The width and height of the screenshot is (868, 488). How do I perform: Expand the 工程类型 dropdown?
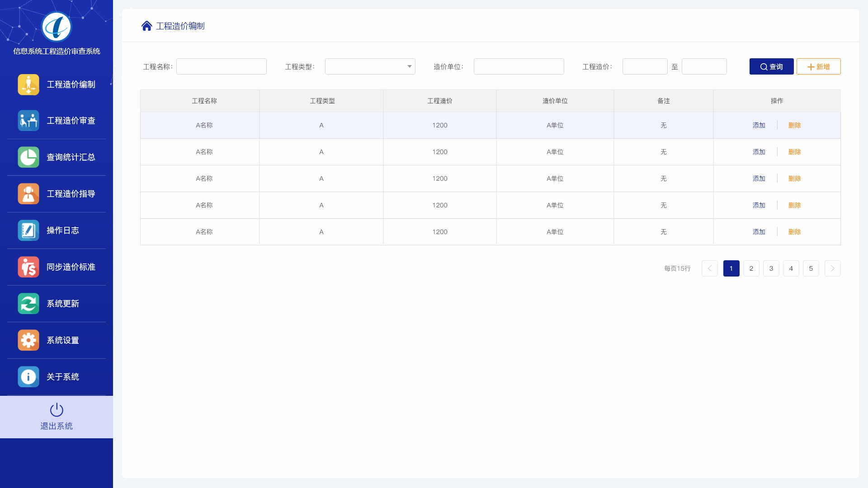click(x=370, y=66)
